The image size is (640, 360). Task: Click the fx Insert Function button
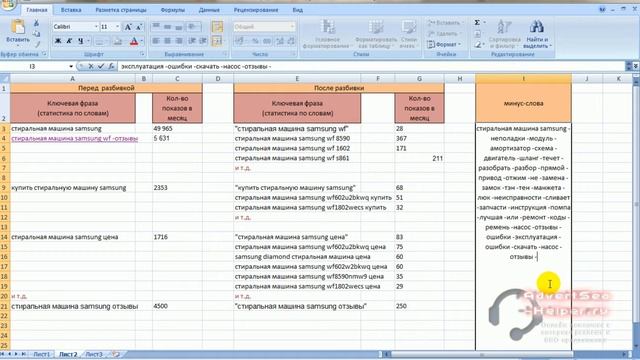click(x=111, y=66)
